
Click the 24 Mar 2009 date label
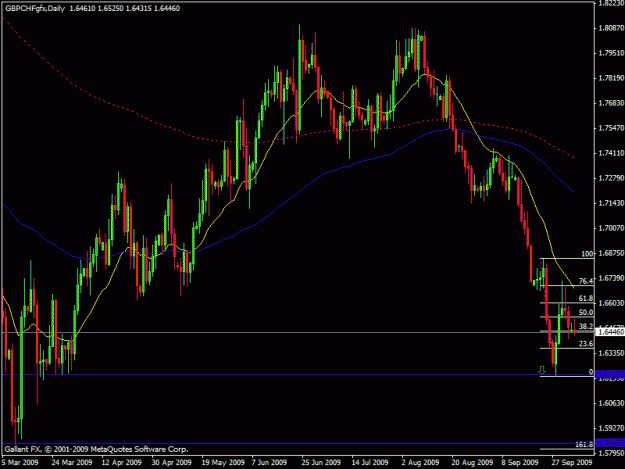[72, 462]
